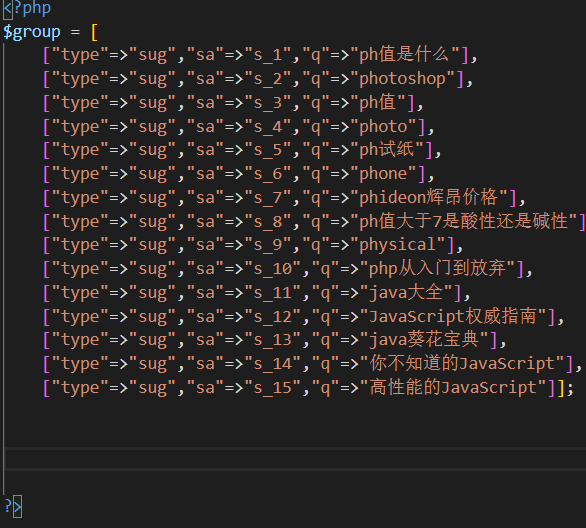Click the "ph试纸" string
Image resolution: width=586 pixels, height=528 pixels.
click(387, 150)
